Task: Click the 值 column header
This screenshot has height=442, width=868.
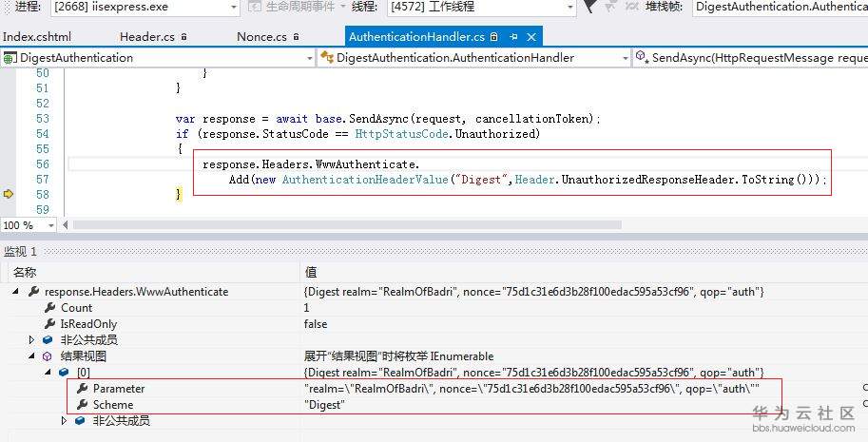Action: [x=311, y=272]
